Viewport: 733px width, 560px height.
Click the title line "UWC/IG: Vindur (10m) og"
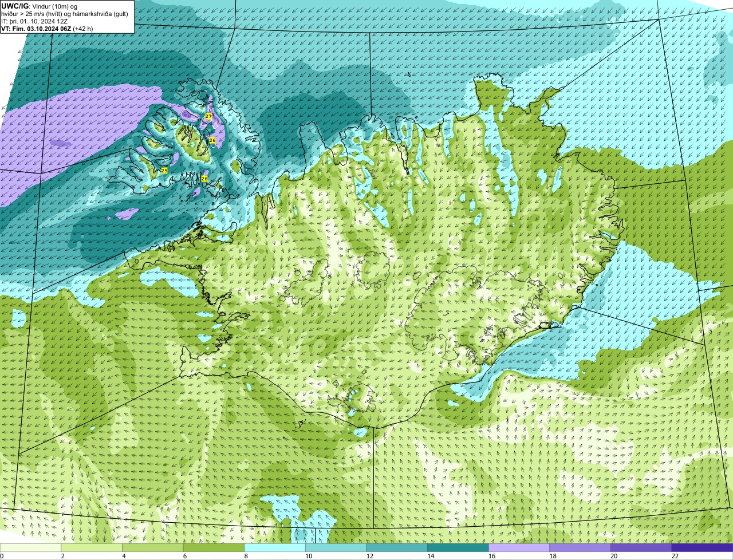pos(39,6)
